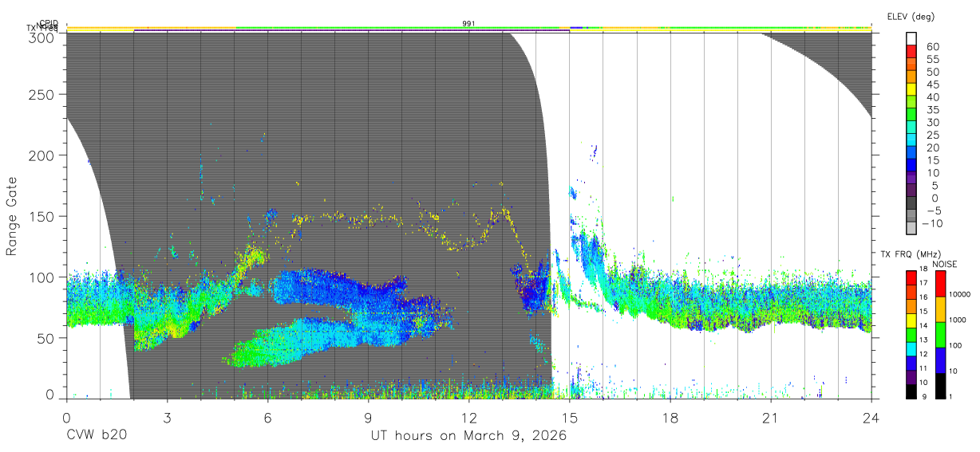Click the '18' tick on the UT hours axis
Screen dimensions: 980x452
click(x=670, y=418)
